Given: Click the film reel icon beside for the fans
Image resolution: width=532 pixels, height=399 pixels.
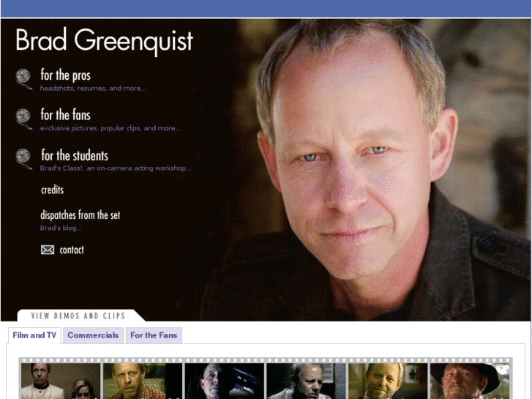Looking at the screenshot, I should pyautogui.click(x=23, y=119).
